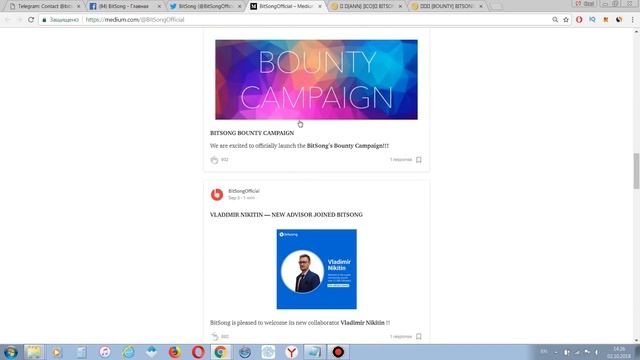
Task: Open the volume icon in system tray
Action: click(596, 352)
